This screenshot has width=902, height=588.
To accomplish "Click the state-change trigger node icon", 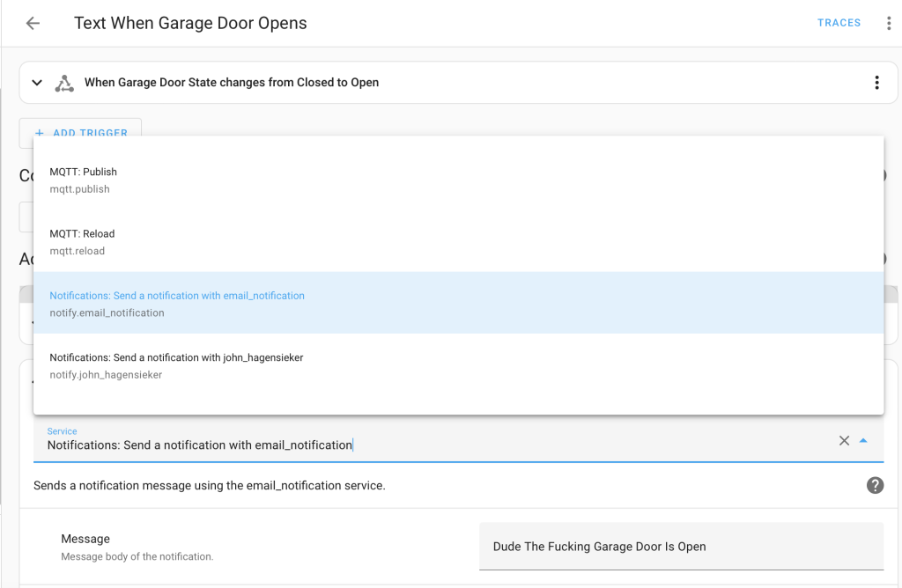I will click(63, 82).
